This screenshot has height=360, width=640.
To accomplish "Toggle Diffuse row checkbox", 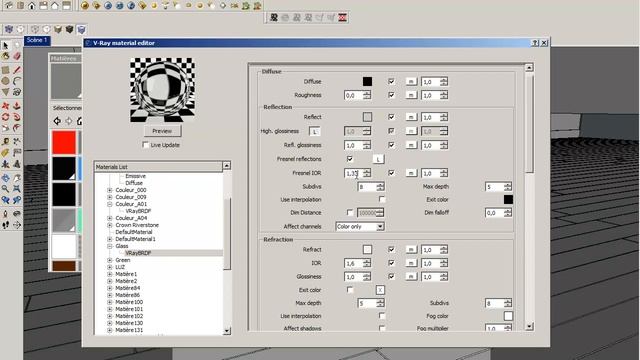I will click(391, 81).
